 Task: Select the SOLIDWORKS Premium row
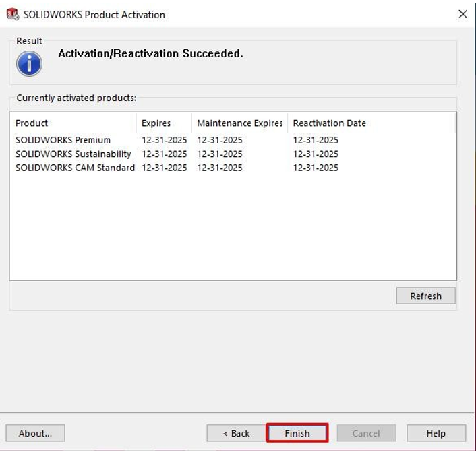[x=63, y=140]
